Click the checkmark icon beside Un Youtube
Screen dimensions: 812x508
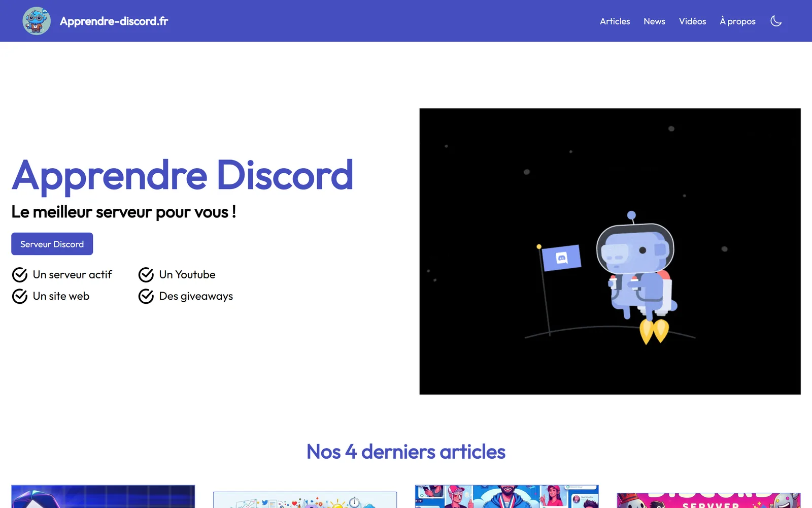coord(146,275)
